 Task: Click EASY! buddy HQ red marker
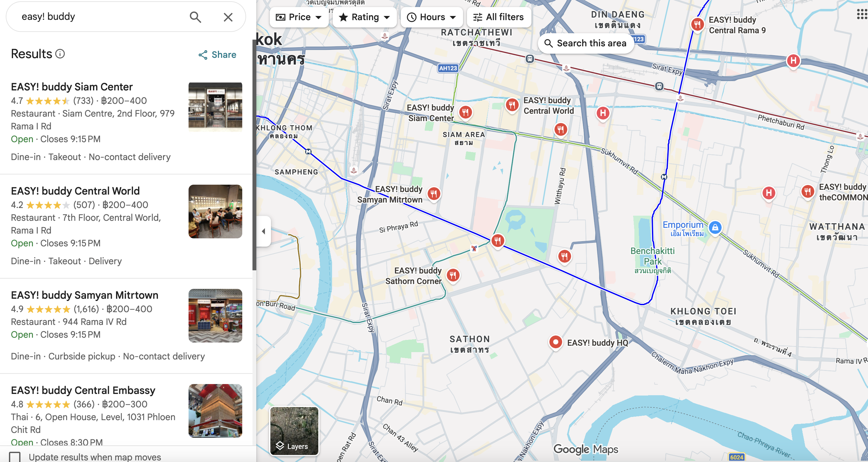point(555,342)
